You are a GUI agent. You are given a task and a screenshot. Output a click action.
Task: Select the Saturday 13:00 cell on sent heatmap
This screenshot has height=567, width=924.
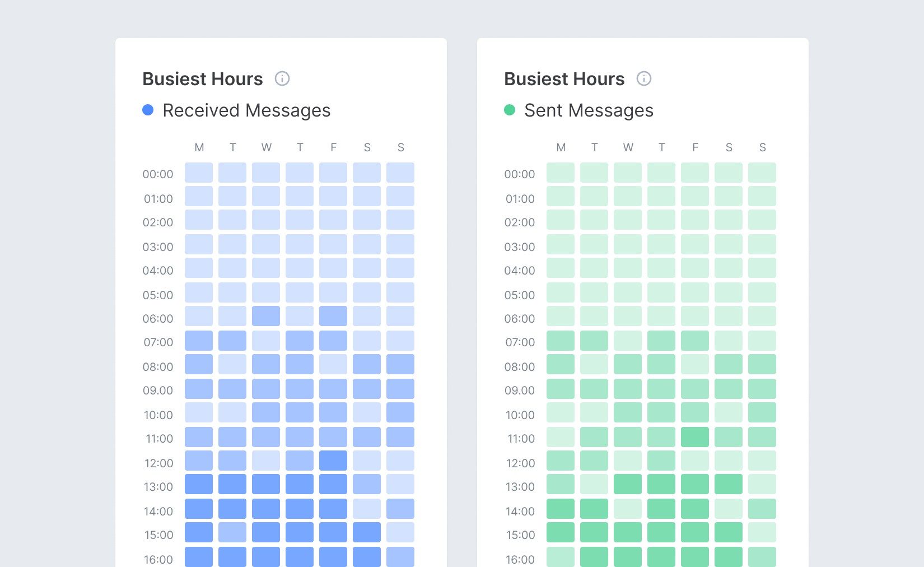tap(729, 484)
